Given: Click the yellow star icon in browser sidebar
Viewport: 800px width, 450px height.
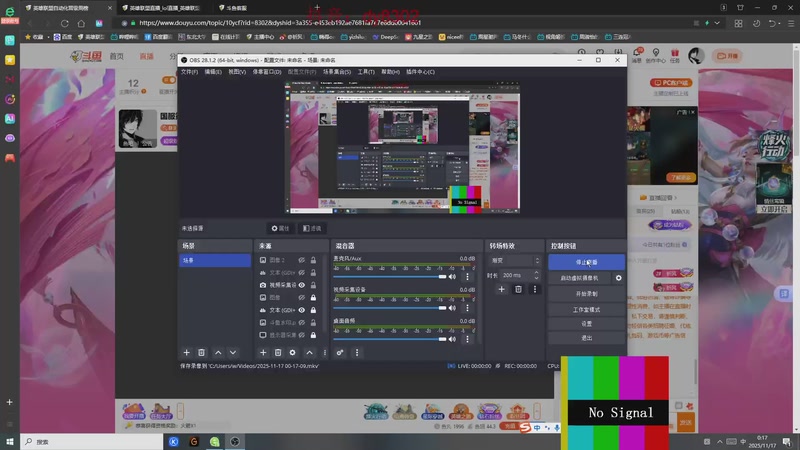Looking at the screenshot, I should 10,60.
